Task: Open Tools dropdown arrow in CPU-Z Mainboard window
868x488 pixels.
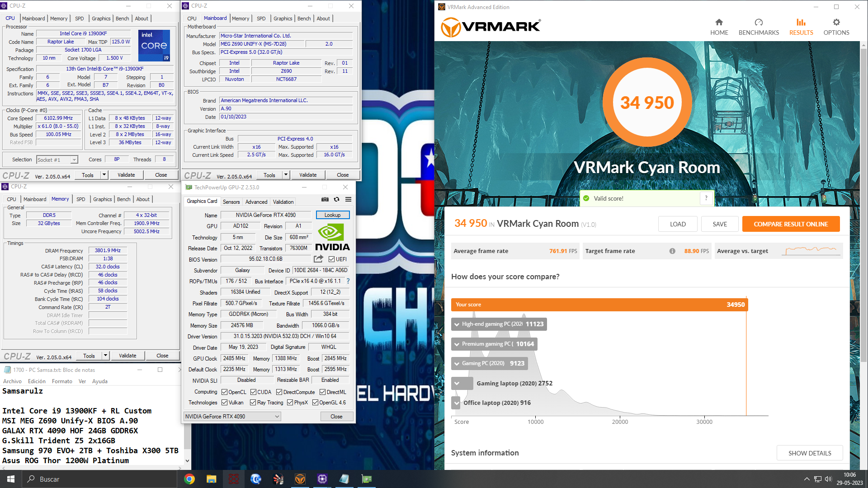Action: coord(286,175)
